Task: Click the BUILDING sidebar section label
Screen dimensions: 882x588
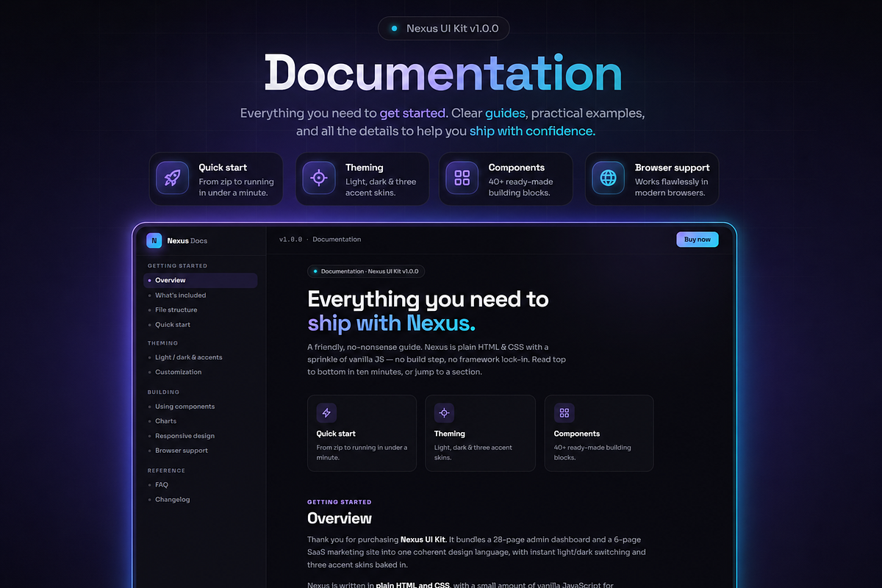Action: (x=164, y=392)
